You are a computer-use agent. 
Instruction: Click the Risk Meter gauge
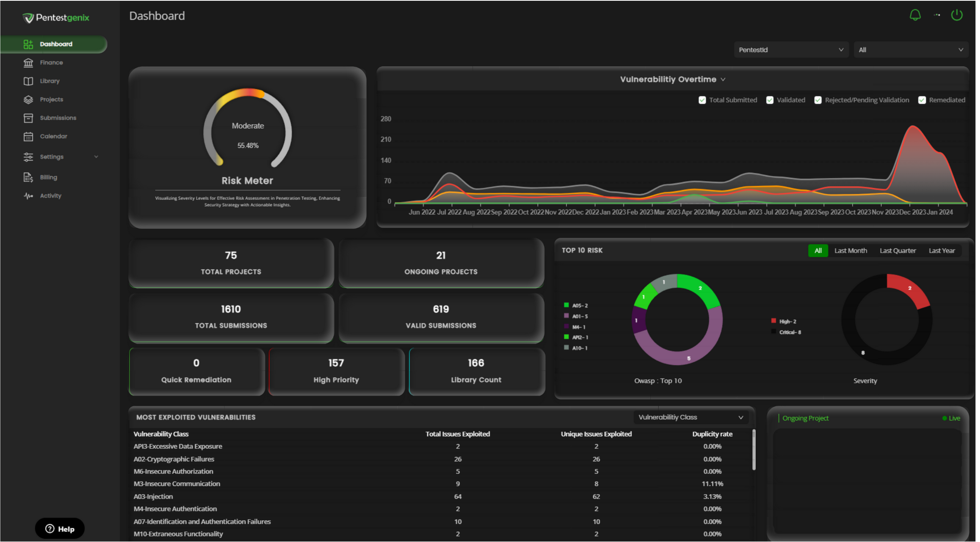tap(248, 128)
